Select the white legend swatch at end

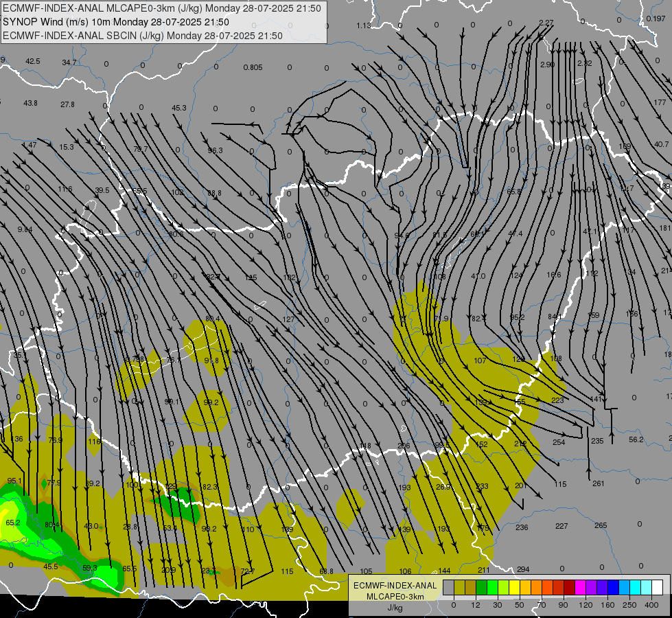coord(658,587)
